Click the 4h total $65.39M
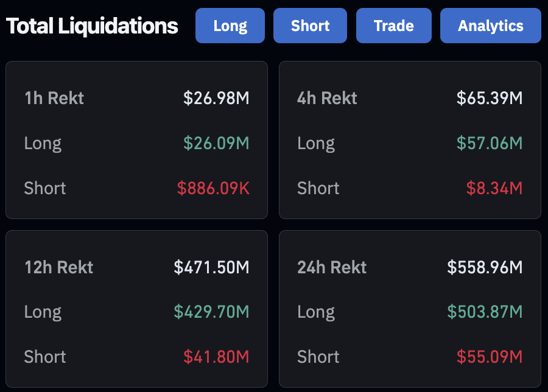This screenshot has width=548, height=392. [x=490, y=98]
